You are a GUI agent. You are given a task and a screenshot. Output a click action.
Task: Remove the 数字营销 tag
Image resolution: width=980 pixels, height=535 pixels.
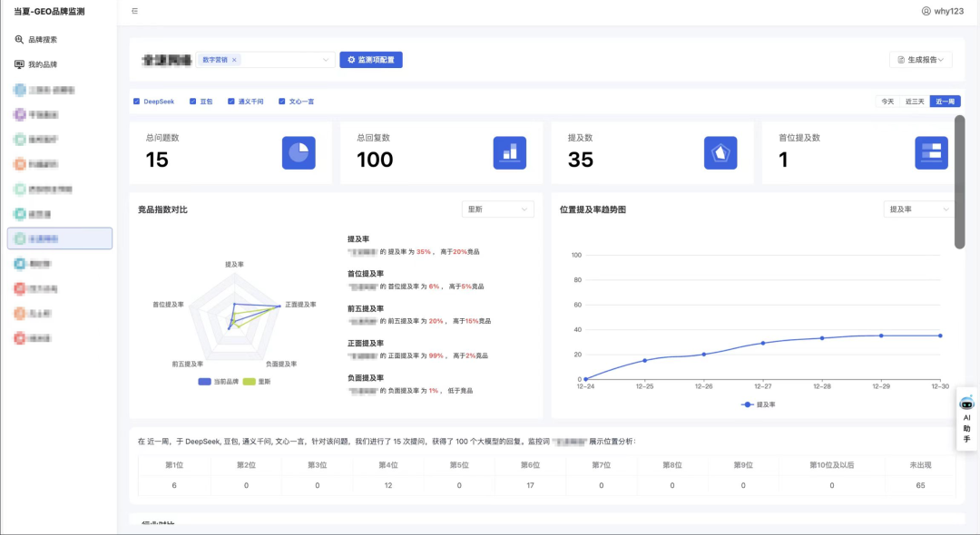tap(234, 60)
